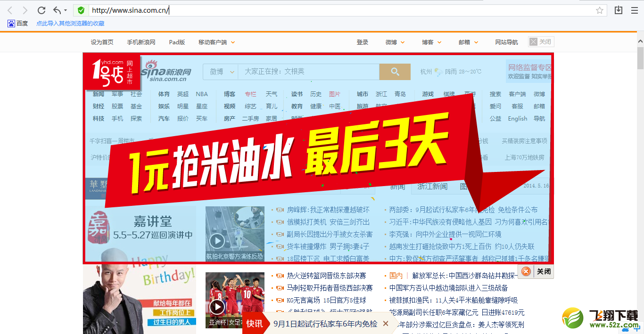Select the 国内 news tab
This screenshot has height=334, width=644.
point(396,276)
